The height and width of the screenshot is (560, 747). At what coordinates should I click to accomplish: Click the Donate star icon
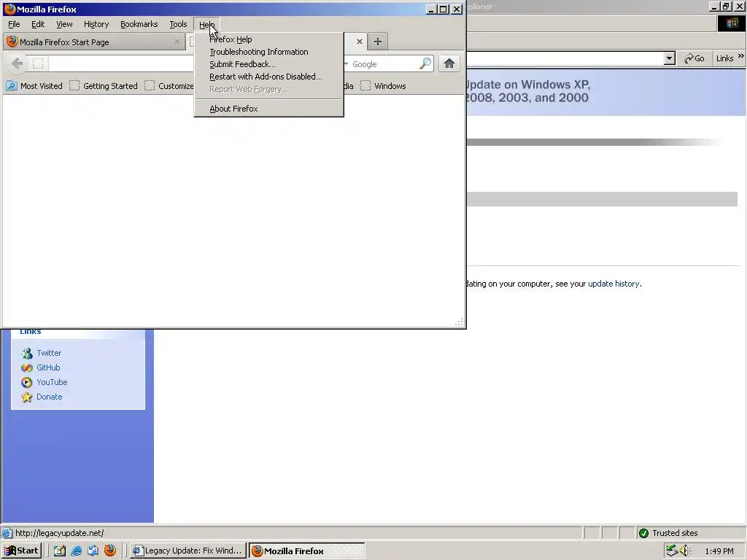coord(27,397)
